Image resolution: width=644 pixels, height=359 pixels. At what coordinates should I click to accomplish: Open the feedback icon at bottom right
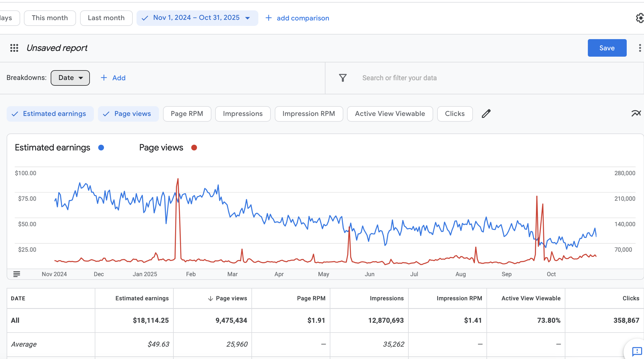(637, 351)
